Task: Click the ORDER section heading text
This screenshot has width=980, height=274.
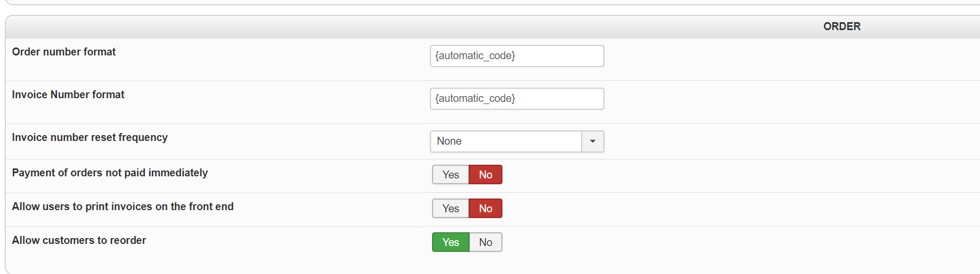Action: [x=841, y=26]
